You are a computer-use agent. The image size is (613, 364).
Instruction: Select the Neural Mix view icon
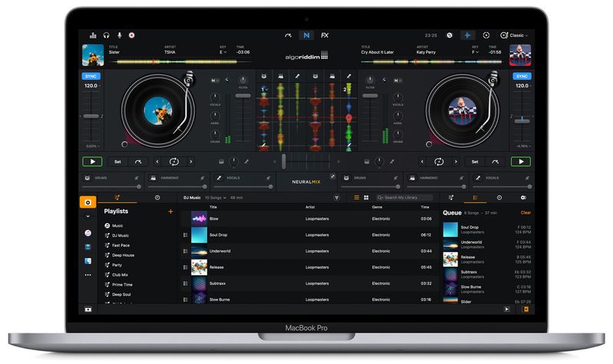306,35
